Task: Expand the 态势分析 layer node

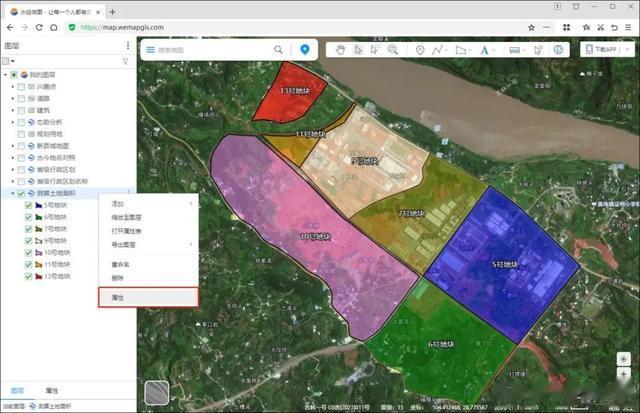Action: (x=13, y=122)
